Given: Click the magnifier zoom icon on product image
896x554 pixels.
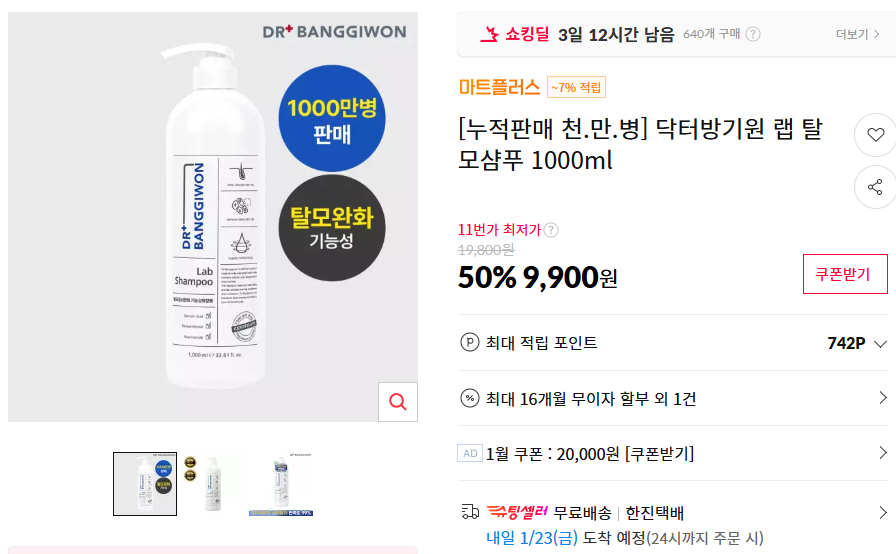Looking at the screenshot, I should (x=398, y=402).
